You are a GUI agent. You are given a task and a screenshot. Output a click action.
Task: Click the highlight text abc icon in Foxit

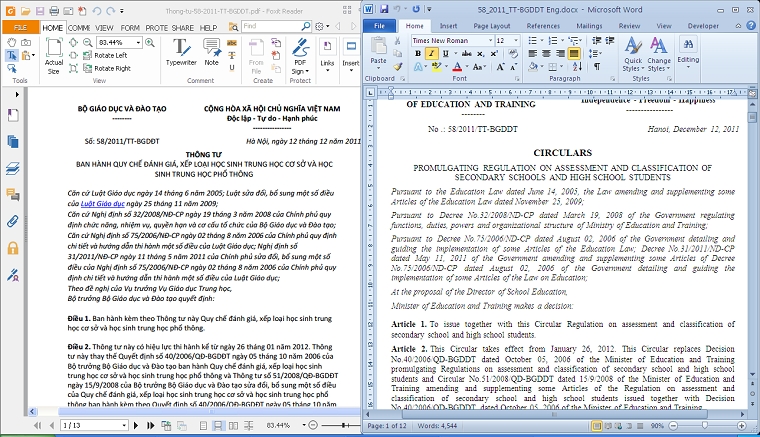pos(232,43)
